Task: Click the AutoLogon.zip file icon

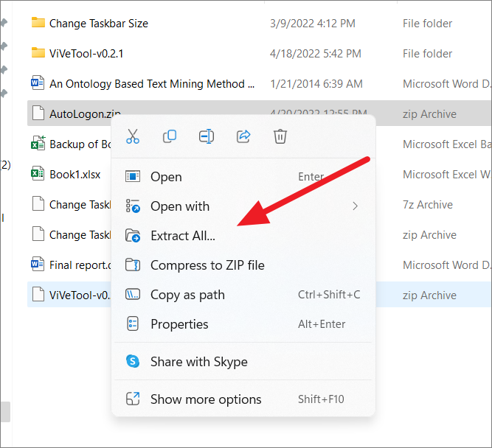Action: pyautogui.click(x=38, y=113)
